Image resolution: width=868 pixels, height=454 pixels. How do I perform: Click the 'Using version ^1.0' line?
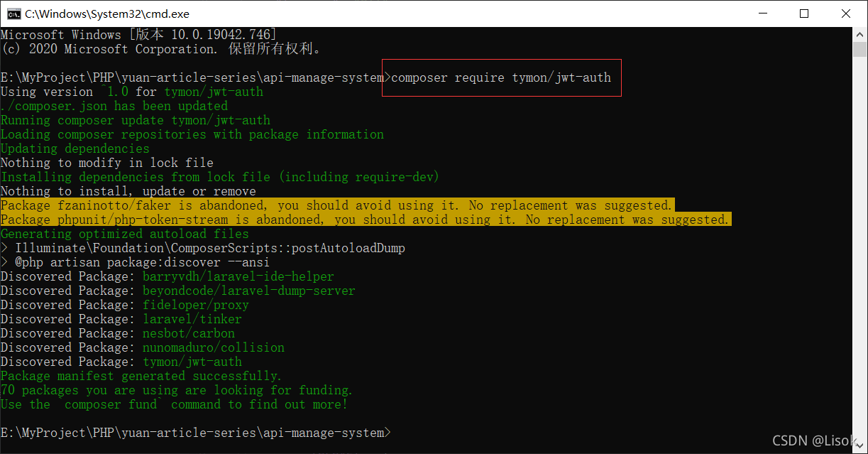(132, 92)
